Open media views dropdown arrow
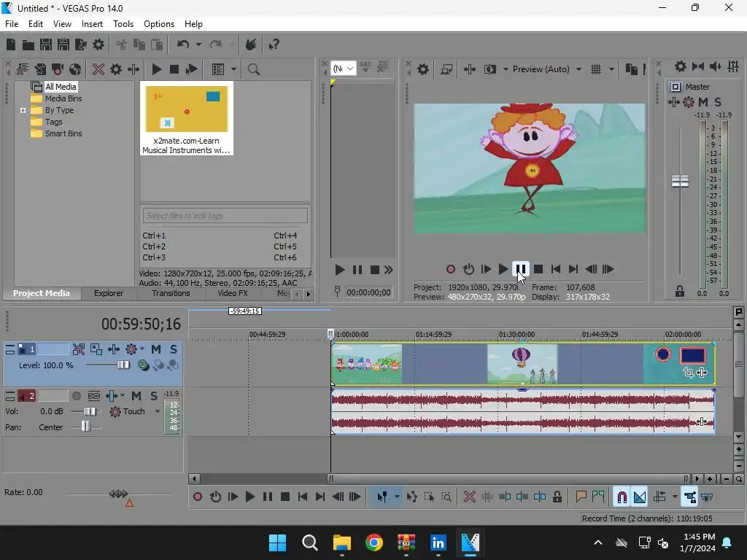Viewport: 747px width, 560px height. click(x=233, y=69)
